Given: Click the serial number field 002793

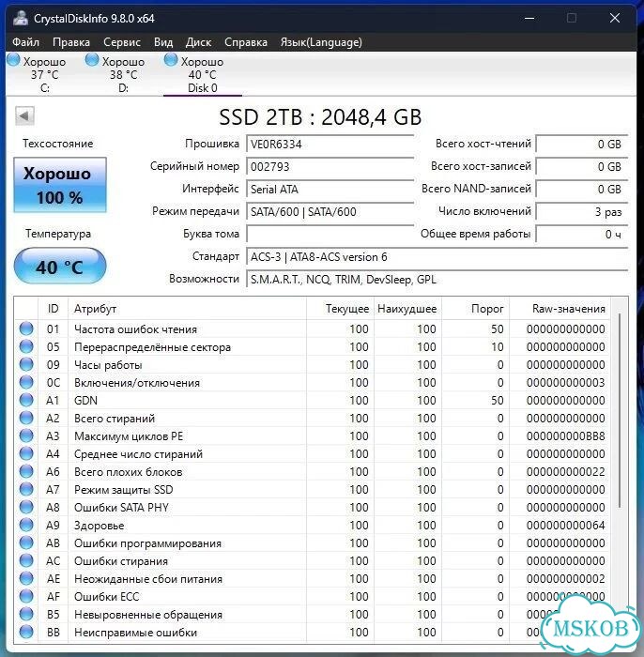Looking at the screenshot, I should coord(330,167).
